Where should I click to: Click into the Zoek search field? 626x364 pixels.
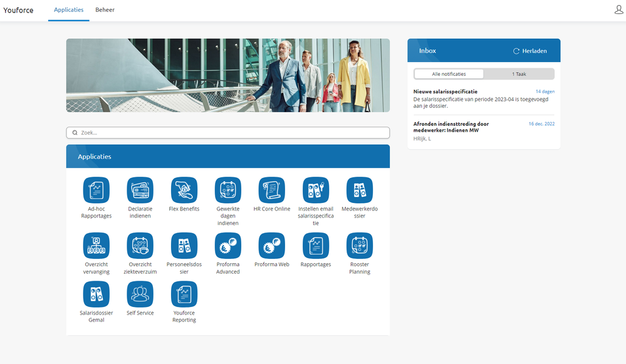pos(228,133)
